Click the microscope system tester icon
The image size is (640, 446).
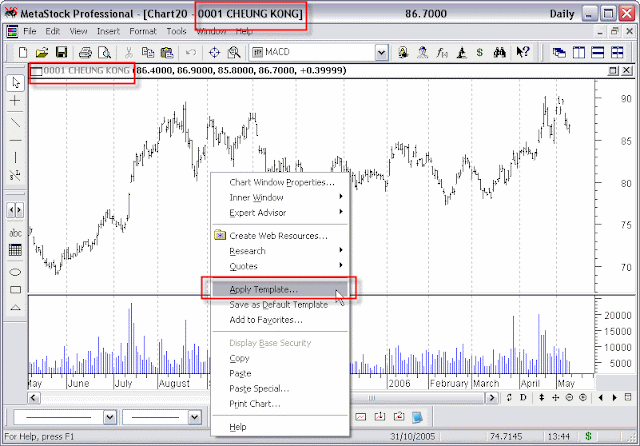pos(462,52)
